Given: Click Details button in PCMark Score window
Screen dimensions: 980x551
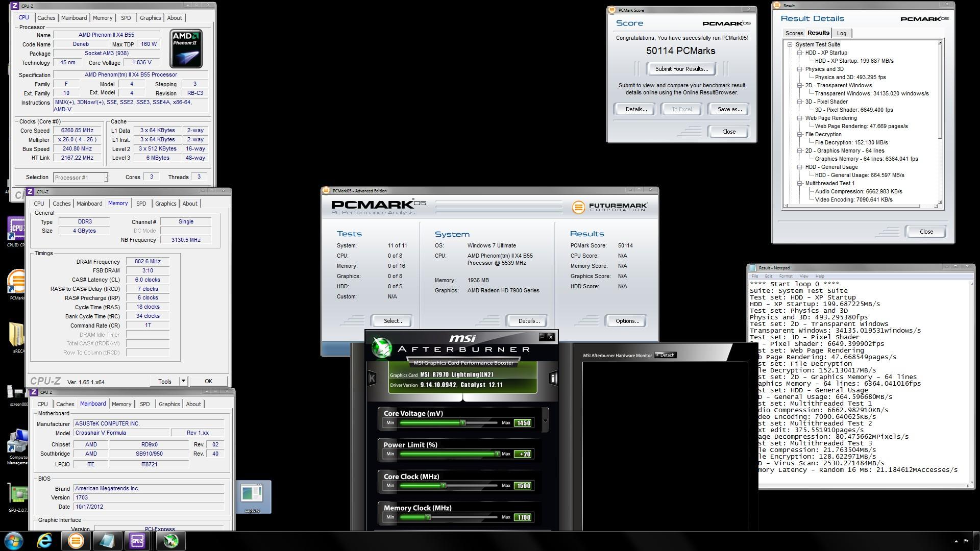Looking at the screenshot, I should pos(636,109).
